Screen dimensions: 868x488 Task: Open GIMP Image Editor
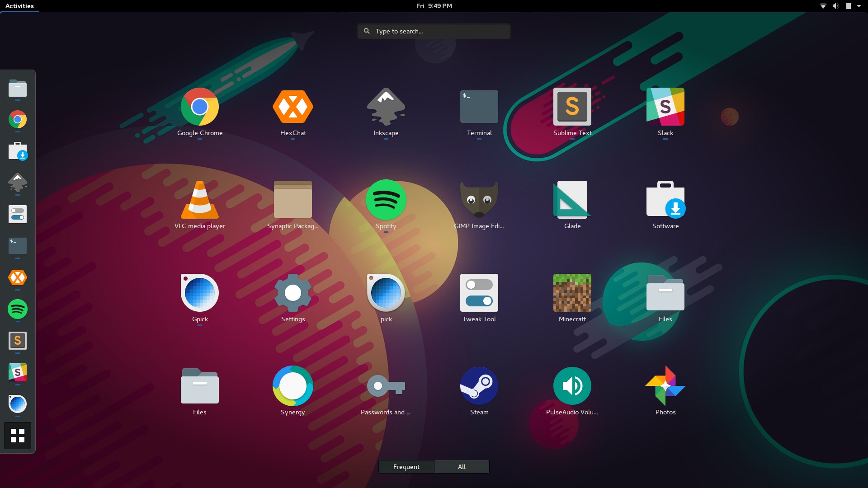479,200
